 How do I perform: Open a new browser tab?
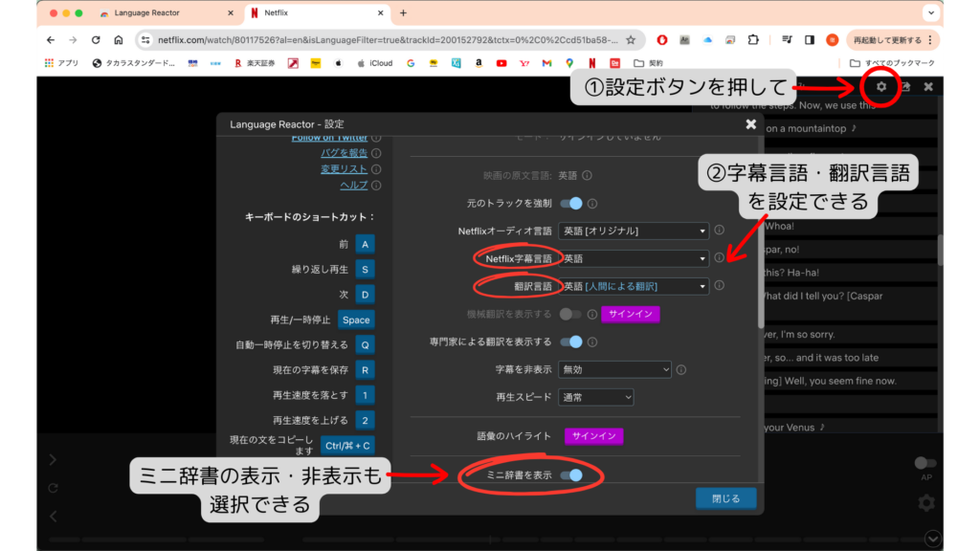(403, 12)
